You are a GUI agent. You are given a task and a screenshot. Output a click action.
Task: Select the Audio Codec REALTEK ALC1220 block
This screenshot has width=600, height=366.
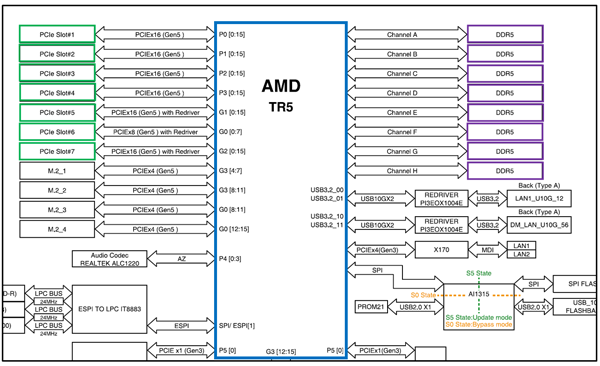[x=109, y=259]
